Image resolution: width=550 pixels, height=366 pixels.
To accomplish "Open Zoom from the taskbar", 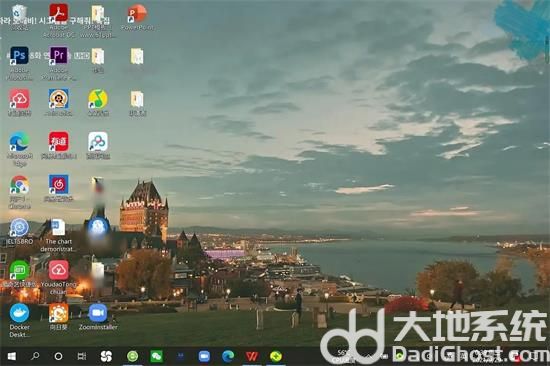I will 204,357.
